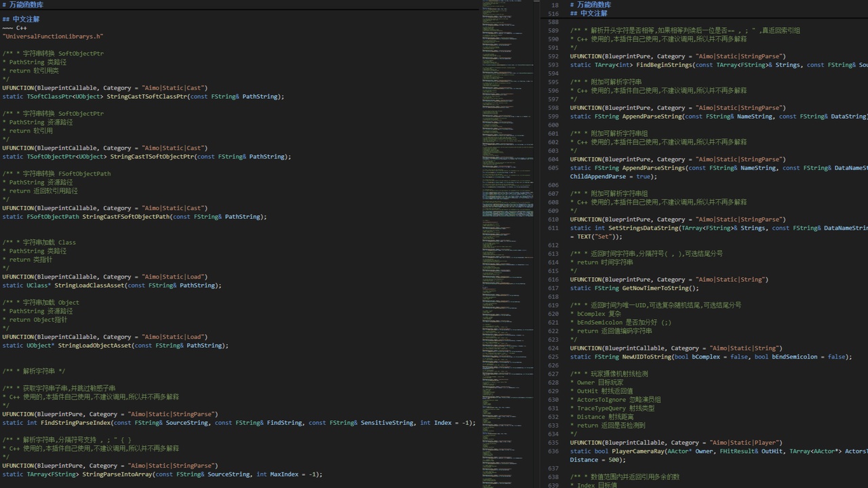Click the '* return 类指针' comment line

pyautogui.click(x=27, y=260)
